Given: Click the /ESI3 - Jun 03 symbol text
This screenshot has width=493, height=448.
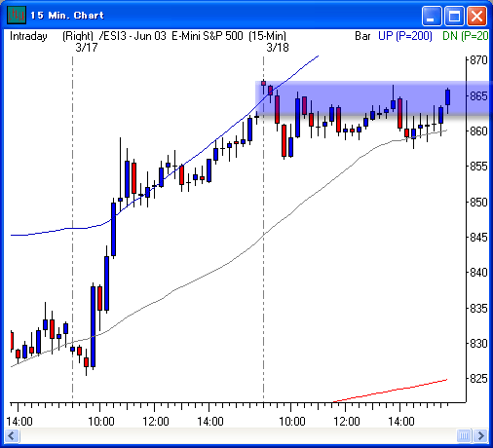Looking at the screenshot, I should [133, 36].
